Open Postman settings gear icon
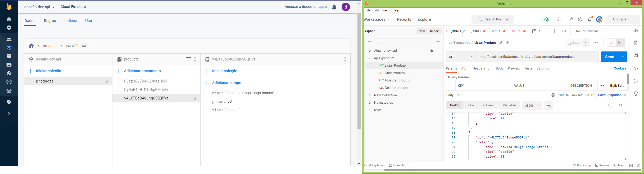This screenshot has width=644, height=174. [580, 19]
